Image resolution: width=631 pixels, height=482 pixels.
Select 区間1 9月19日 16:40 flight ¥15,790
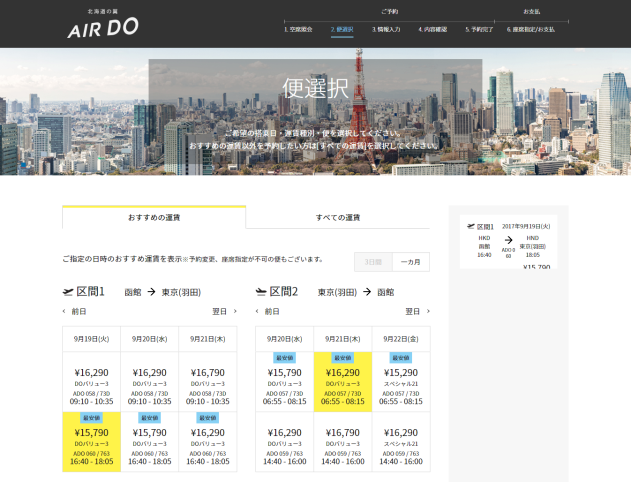[x=91, y=442]
